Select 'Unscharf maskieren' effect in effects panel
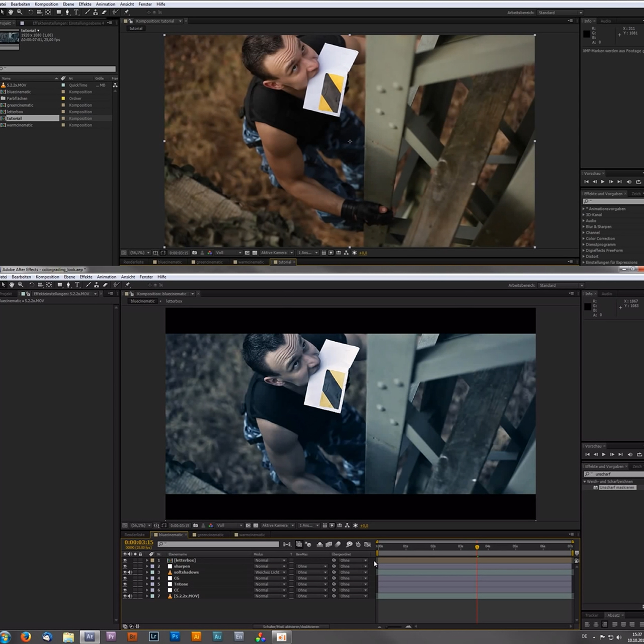The height and width of the screenshot is (644, 644). [617, 488]
